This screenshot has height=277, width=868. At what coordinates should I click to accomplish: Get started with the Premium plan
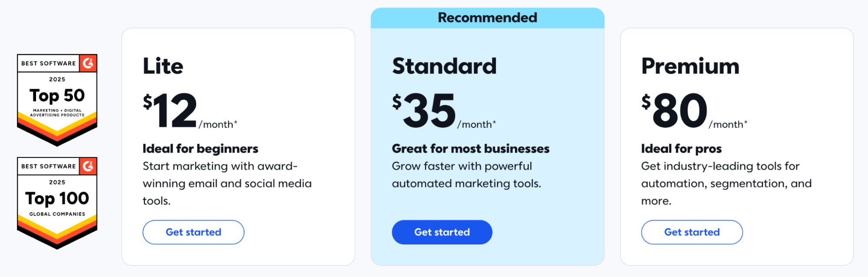click(691, 232)
